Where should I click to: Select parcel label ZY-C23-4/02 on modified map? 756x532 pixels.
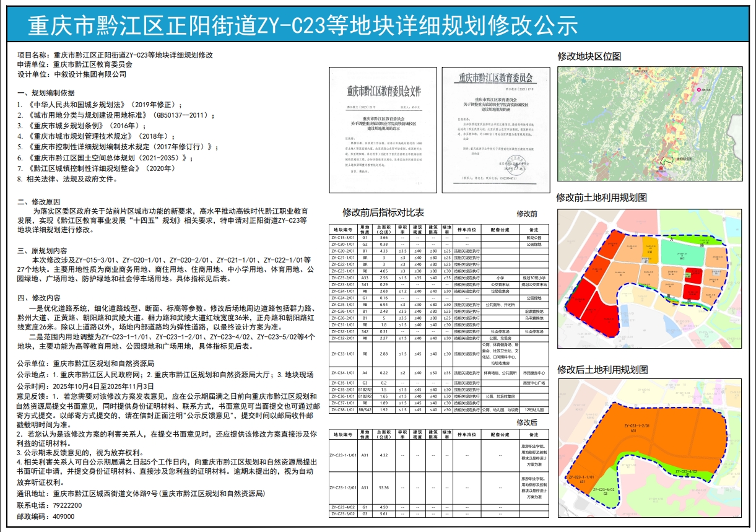687,471
